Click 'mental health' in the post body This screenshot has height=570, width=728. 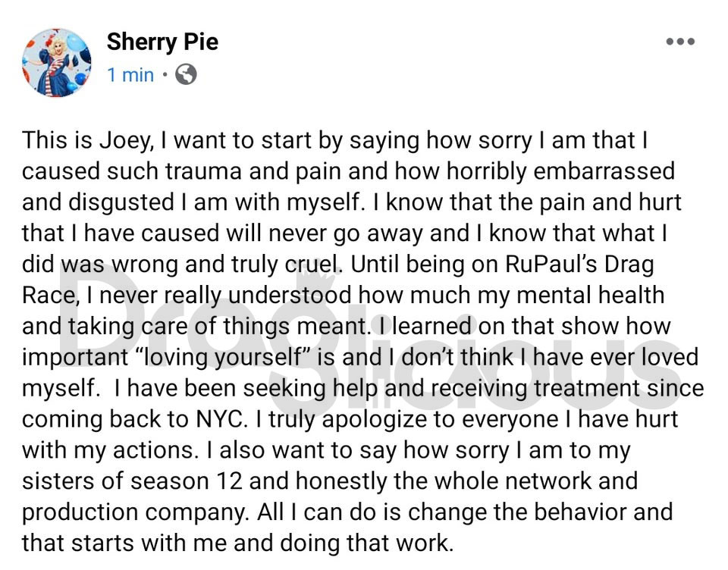[x=590, y=295]
